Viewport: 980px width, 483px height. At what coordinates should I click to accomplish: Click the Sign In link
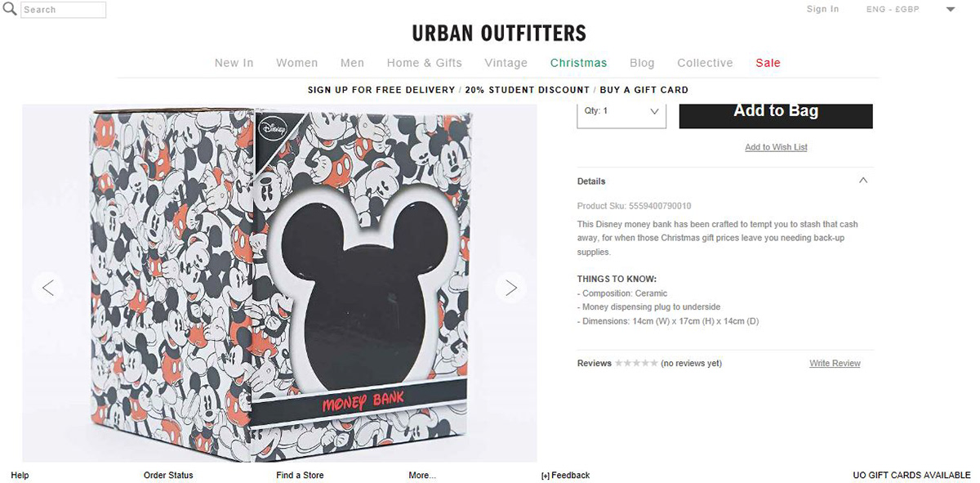coord(822,9)
